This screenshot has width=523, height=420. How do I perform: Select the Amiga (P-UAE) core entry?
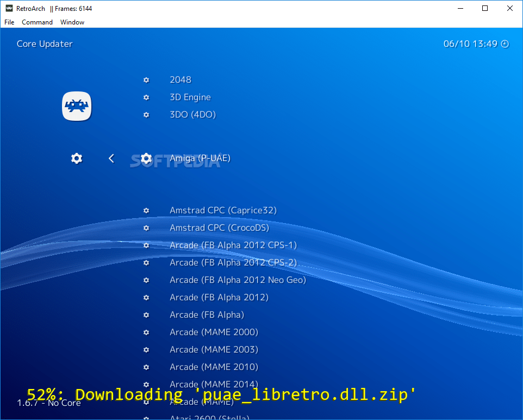click(200, 158)
